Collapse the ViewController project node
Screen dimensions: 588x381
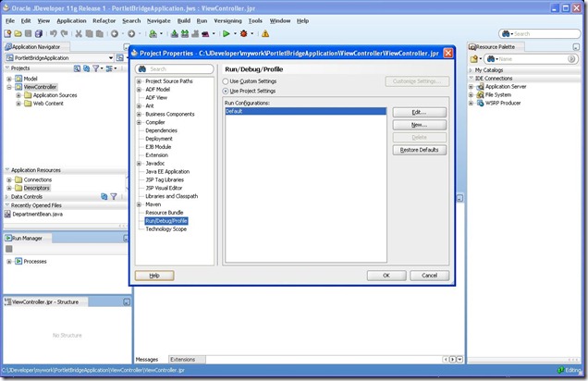[9, 87]
